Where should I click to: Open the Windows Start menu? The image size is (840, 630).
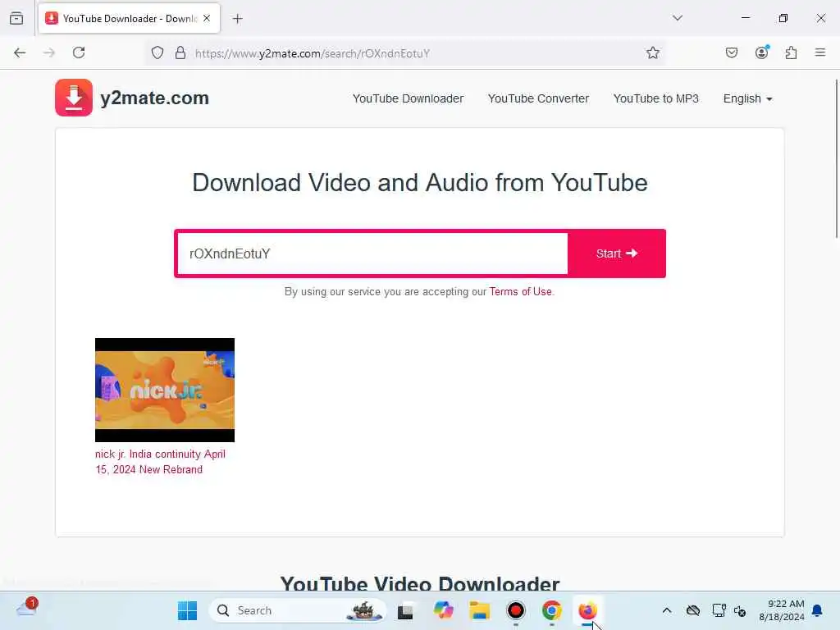click(187, 610)
